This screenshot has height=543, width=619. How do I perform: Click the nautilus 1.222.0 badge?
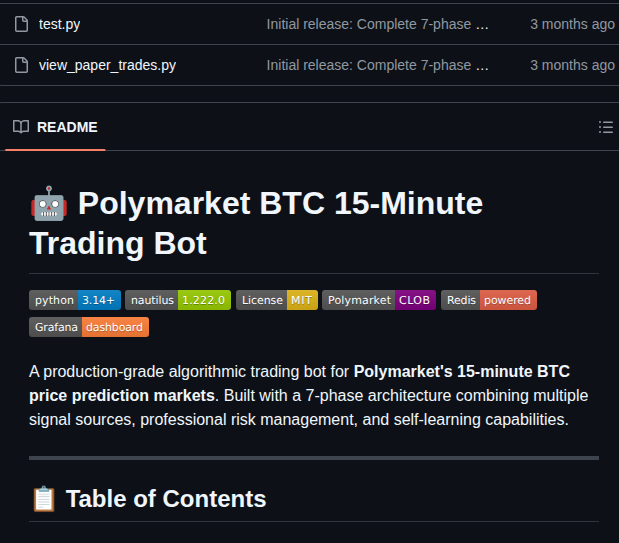[x=178, y=300]
